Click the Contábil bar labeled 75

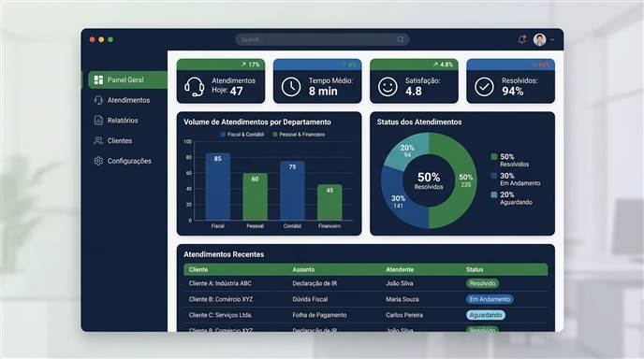(292, 191)
